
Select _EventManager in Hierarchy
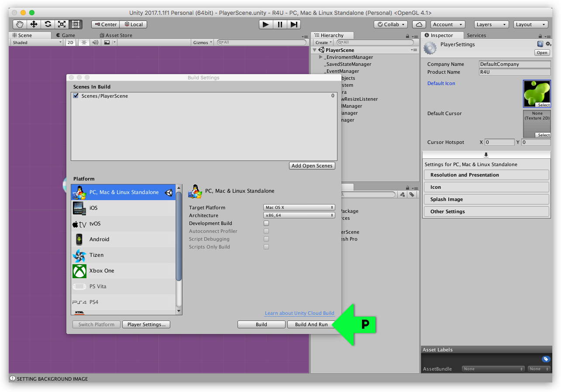coord(341,71)
